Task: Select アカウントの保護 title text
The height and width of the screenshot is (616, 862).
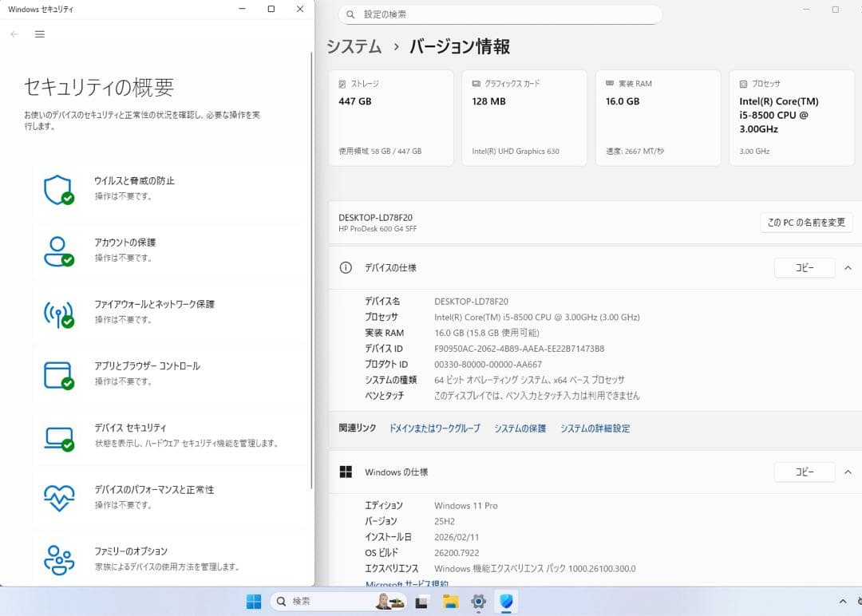Action: 125,243
